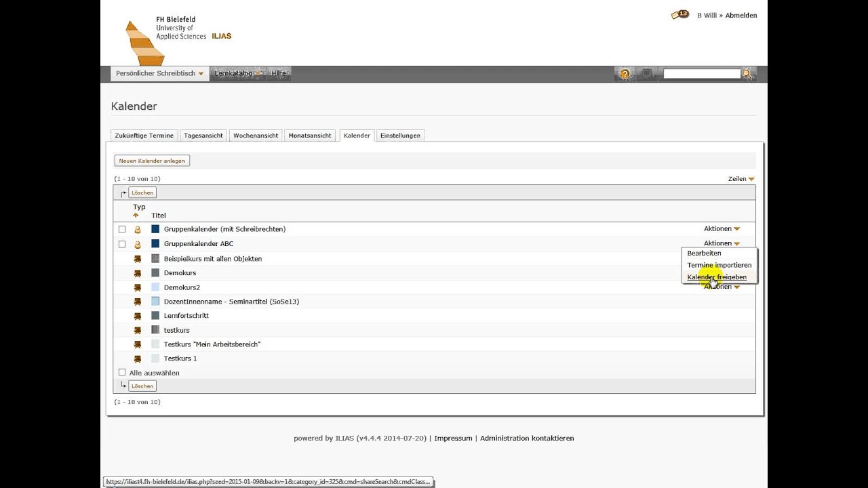
Task: Click course icon in Lernfortschritt row
Action: pyautogui.click(x=138, y=316)
